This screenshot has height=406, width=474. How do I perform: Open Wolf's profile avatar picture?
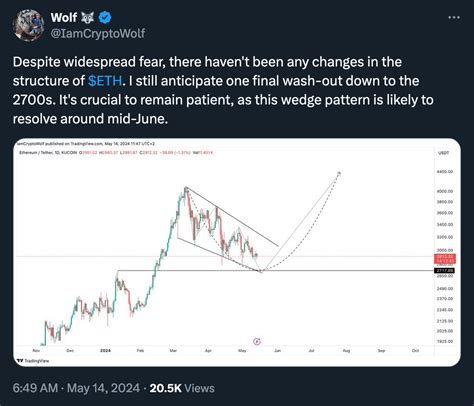coord(28,25)
